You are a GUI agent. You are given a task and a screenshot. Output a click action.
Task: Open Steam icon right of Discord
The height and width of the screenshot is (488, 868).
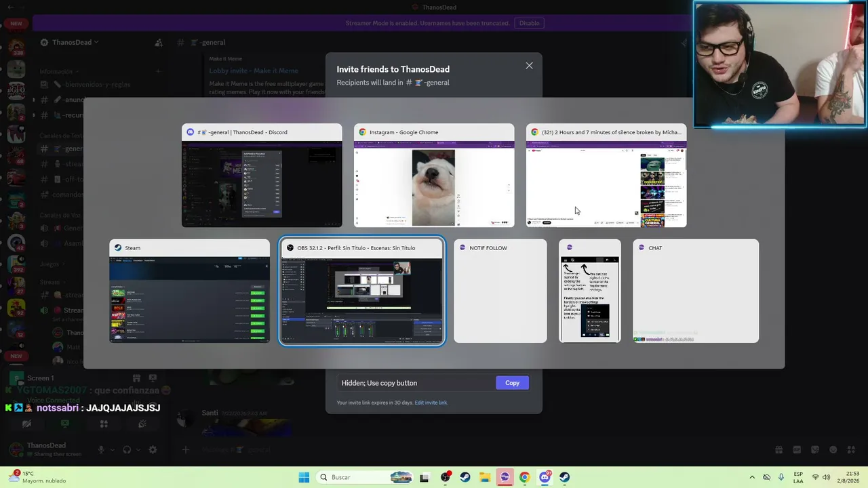[564, 477]
